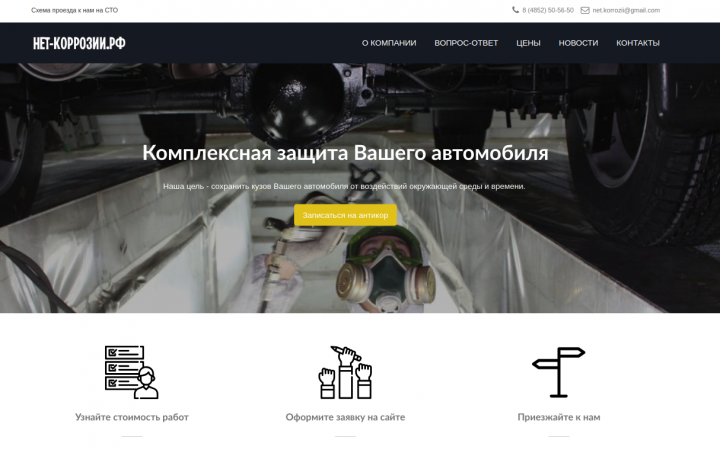Click Оформите заявку на сайте heading
The height and width of the screenshot is (450, 720).
pos(345,417)
